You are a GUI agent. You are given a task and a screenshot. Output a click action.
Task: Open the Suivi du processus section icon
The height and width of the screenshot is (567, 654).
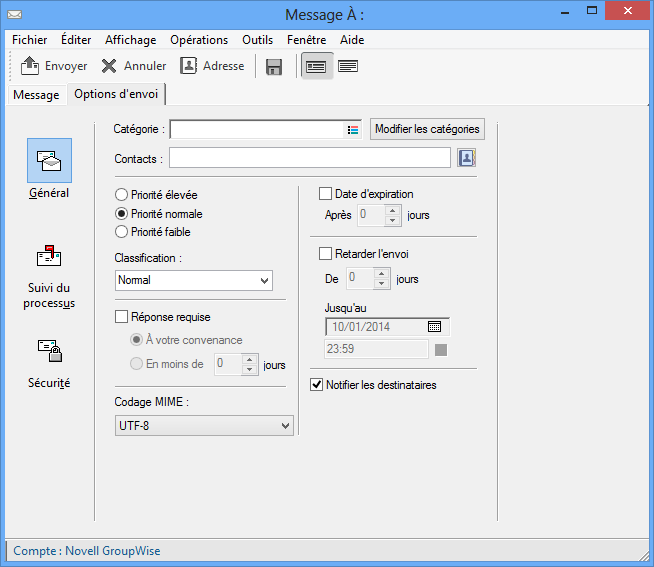pyautogui.click(x=49, y=256)
